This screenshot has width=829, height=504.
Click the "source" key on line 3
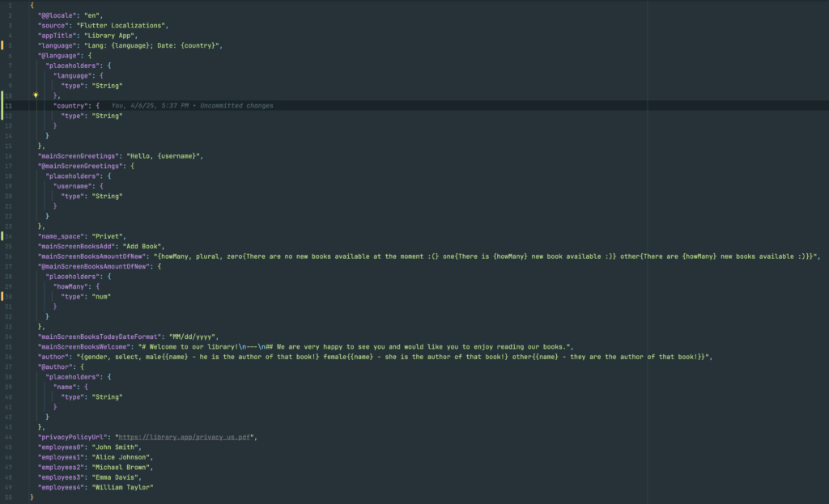pyautogui.click(x=53, y=25)
